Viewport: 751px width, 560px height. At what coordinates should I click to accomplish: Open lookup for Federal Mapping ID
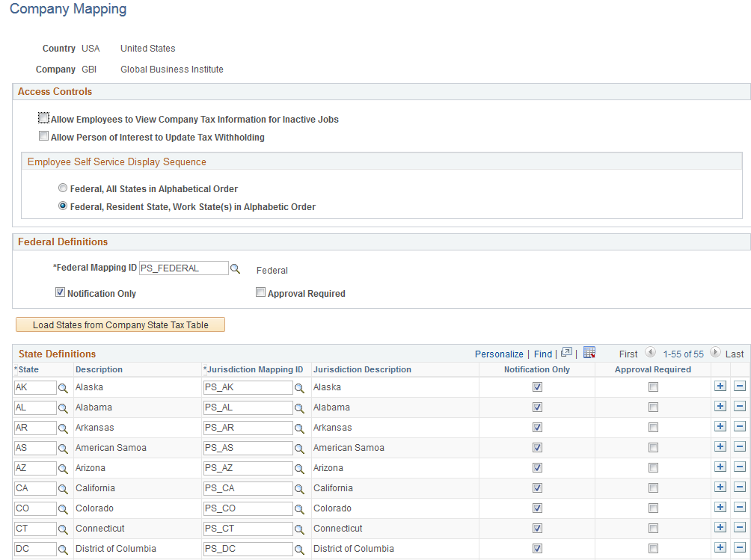235,269
